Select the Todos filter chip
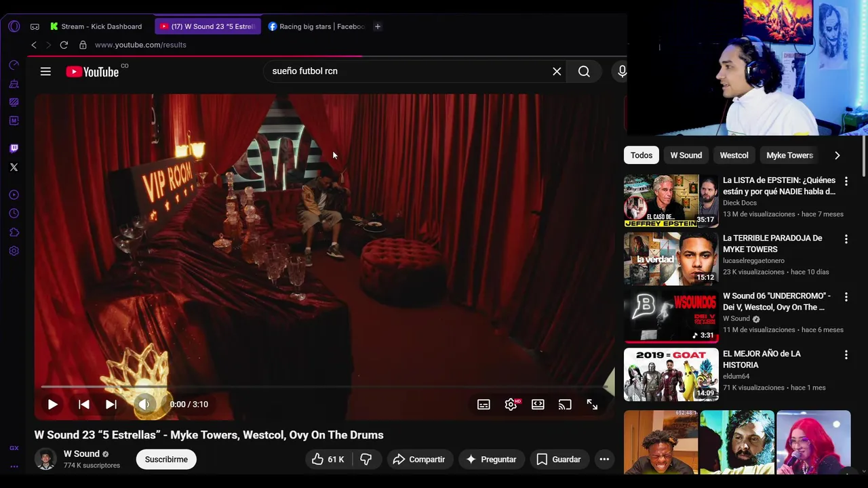This screenshot has height=488, width=868. point(642,155)
